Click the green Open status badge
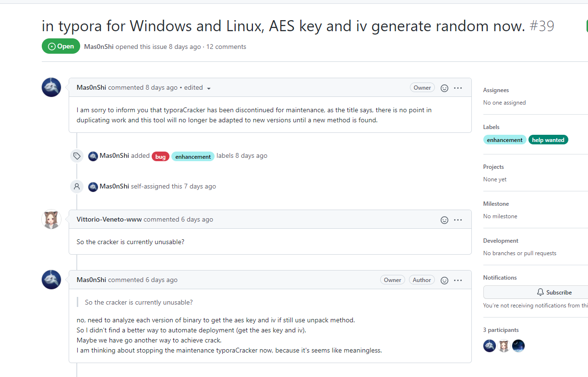This screenshot has height=377, width=588. (x=61, y=47)
